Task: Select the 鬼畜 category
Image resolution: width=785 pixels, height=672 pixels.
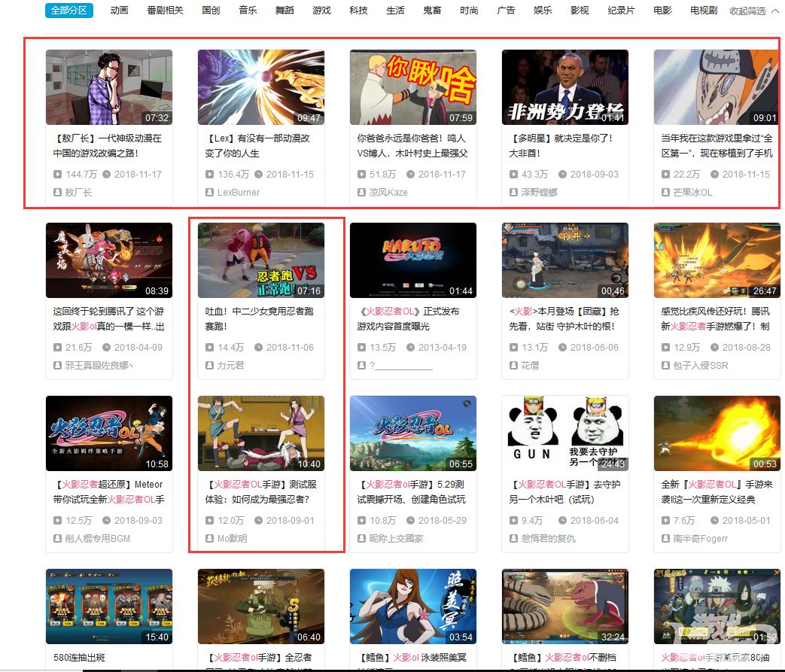Action: coord(432,10)
